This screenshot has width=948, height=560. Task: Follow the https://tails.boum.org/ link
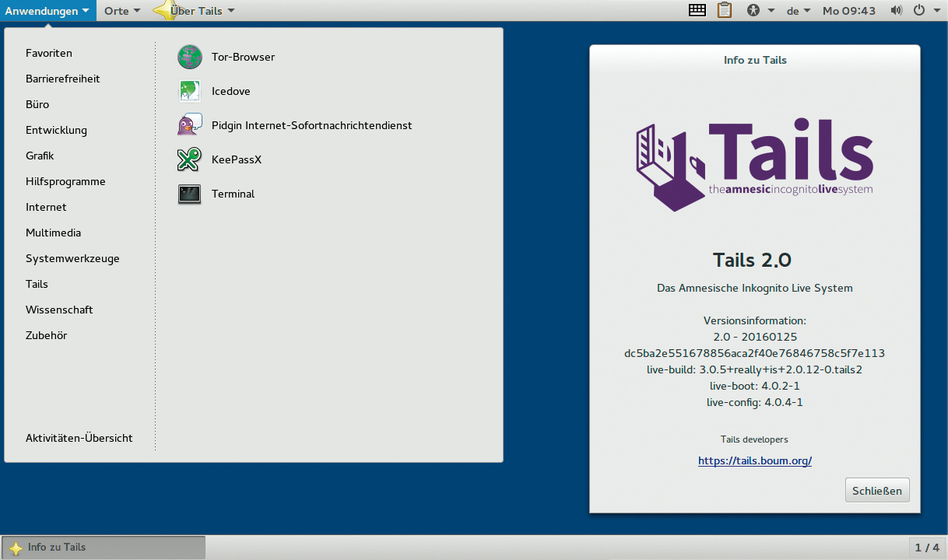pos(755,460)
